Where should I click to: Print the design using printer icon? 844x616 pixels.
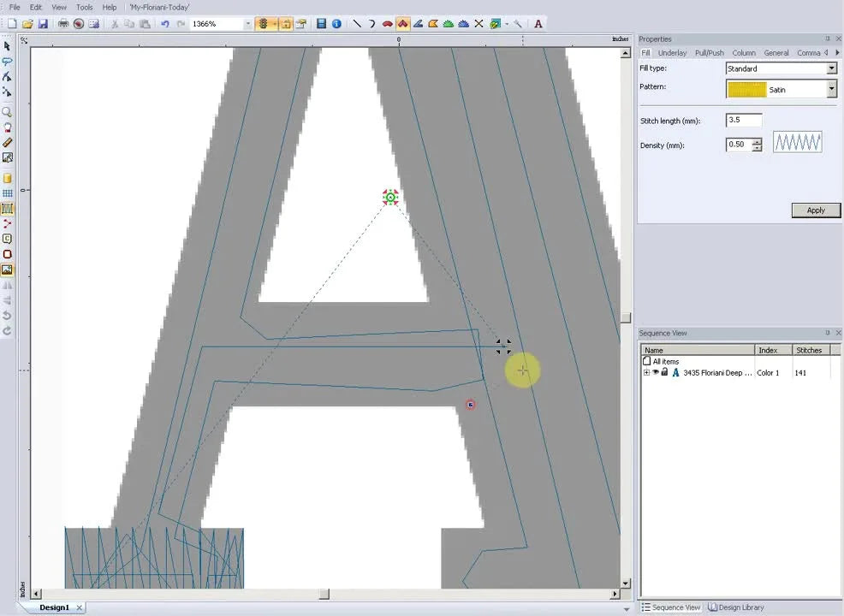point(63,24)
